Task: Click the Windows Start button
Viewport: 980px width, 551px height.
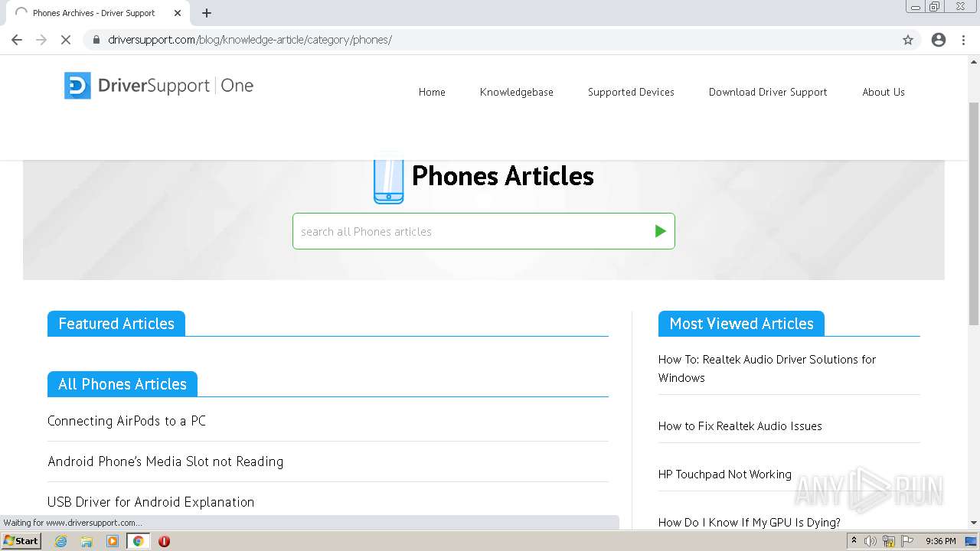Action: [21, 541]
